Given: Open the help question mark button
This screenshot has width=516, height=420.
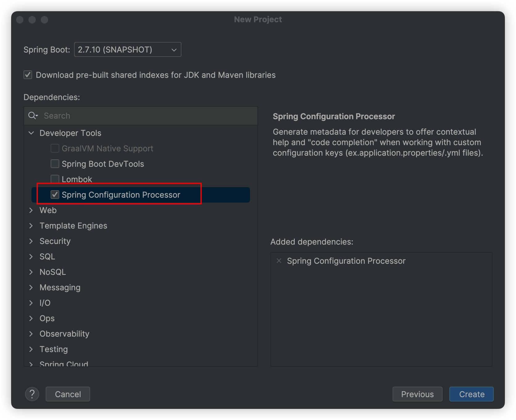Looking at the screenshot, I should (x=32, y=394).
